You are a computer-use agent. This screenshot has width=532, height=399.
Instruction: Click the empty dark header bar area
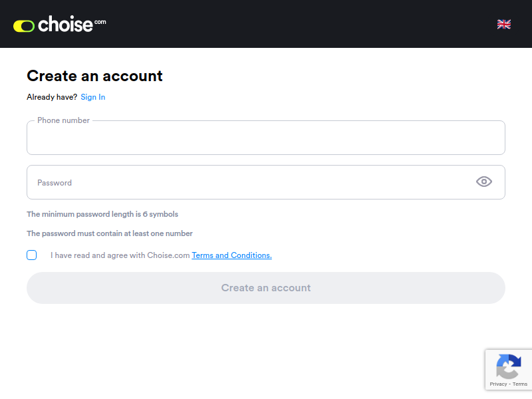pyautogui.click(x=299, y=24)
